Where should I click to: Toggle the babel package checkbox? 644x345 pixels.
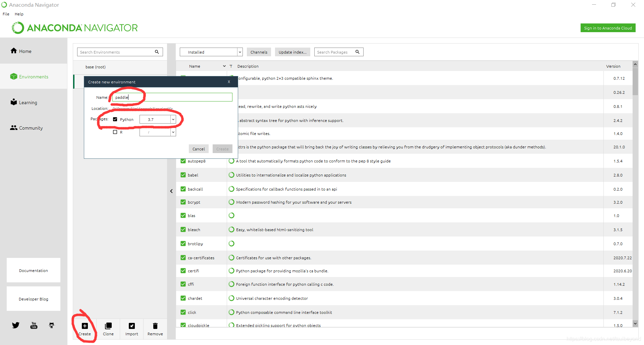[183, 175]
